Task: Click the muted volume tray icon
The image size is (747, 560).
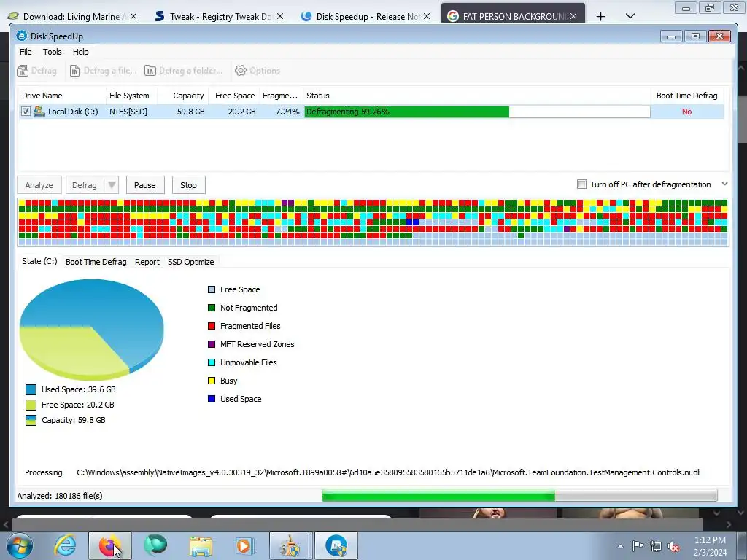Action: tap(673, 546)
